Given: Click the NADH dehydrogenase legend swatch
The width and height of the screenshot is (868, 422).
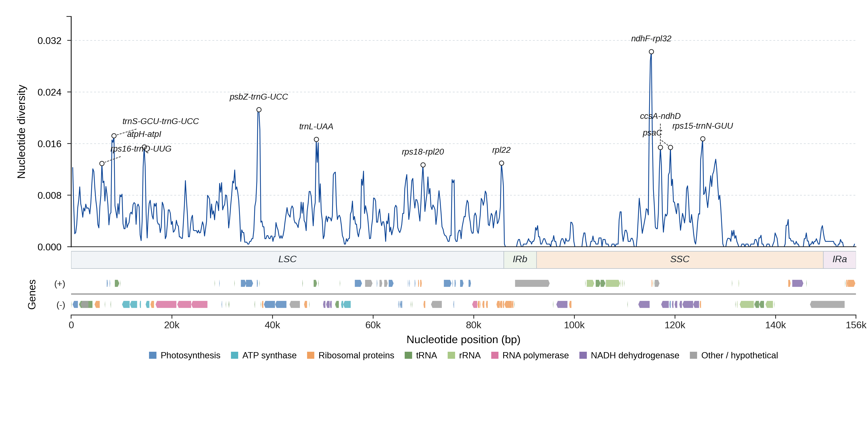Looking at the screenshot, I should [583, 355].
